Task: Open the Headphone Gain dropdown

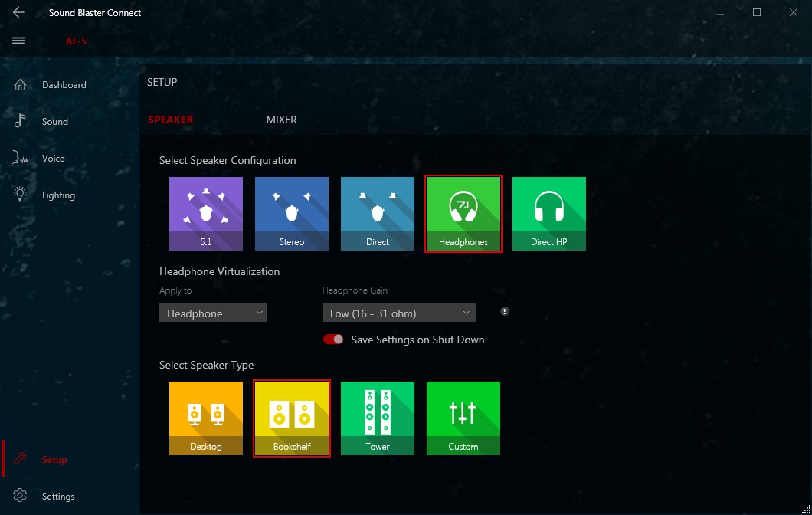Action: pyautogui.click(x=399, y=313)
